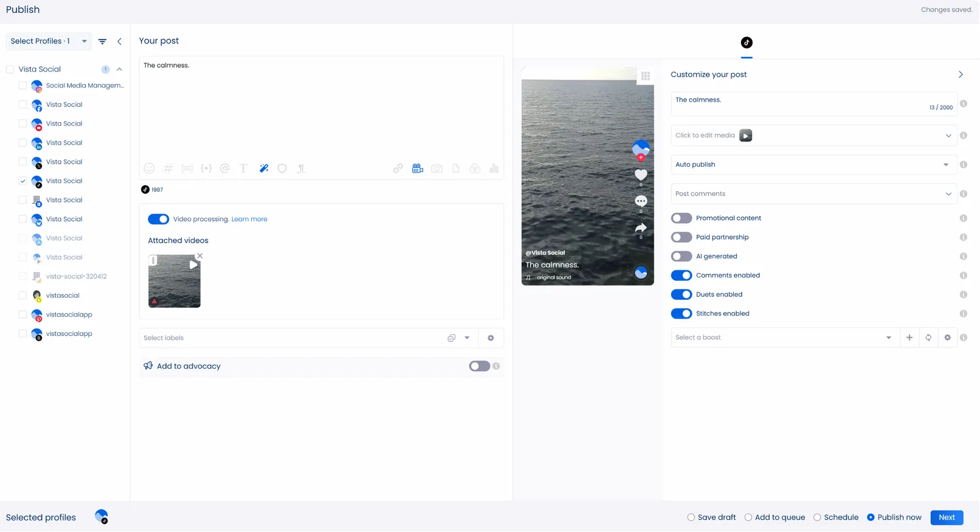The height and width of the screenshot is (532, 980).
Task: Open the emoji picker in post editor
Action: (149, 169)
